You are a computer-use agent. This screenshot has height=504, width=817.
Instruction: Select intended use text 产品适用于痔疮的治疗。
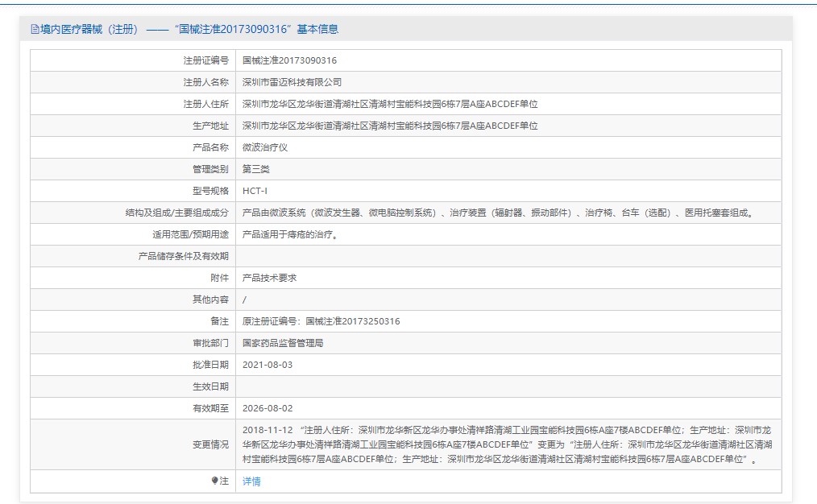coord(292,235)
